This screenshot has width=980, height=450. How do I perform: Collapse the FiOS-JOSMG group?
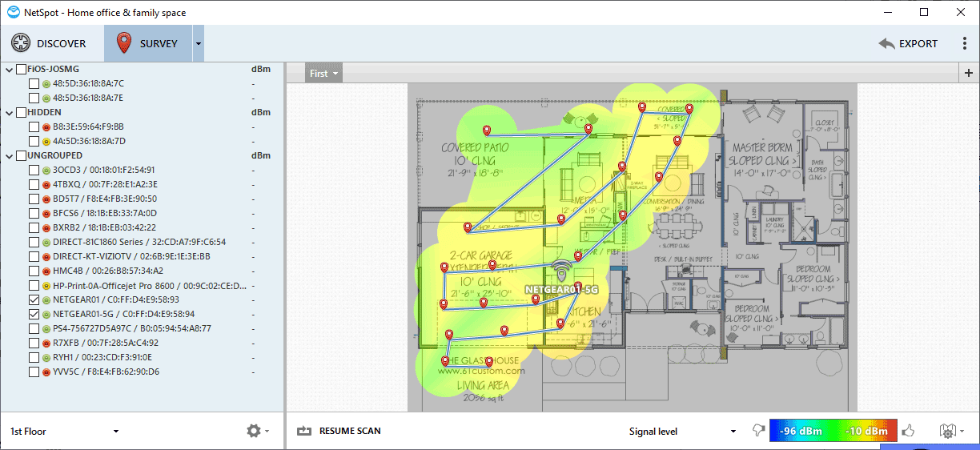click(x=10, y=69)
